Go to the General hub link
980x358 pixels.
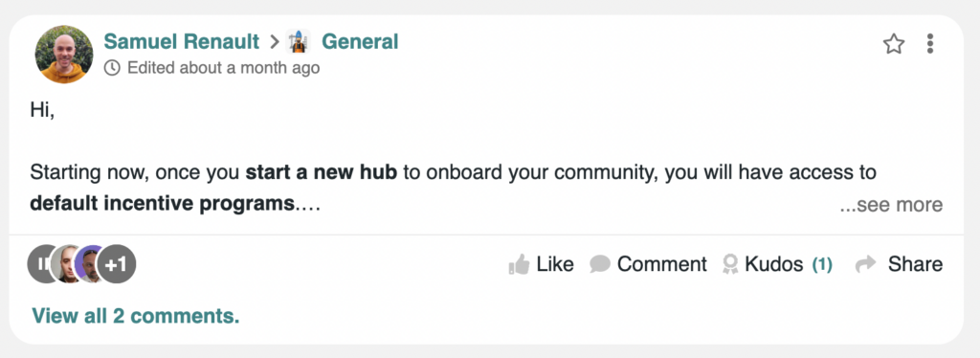click(x=360, y=42)
